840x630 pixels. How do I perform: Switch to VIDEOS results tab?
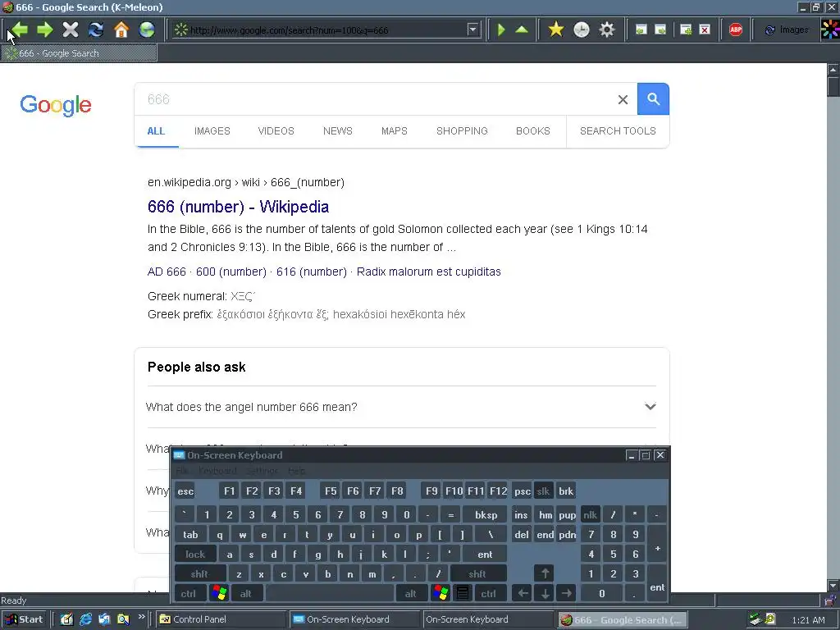[276, 131]
